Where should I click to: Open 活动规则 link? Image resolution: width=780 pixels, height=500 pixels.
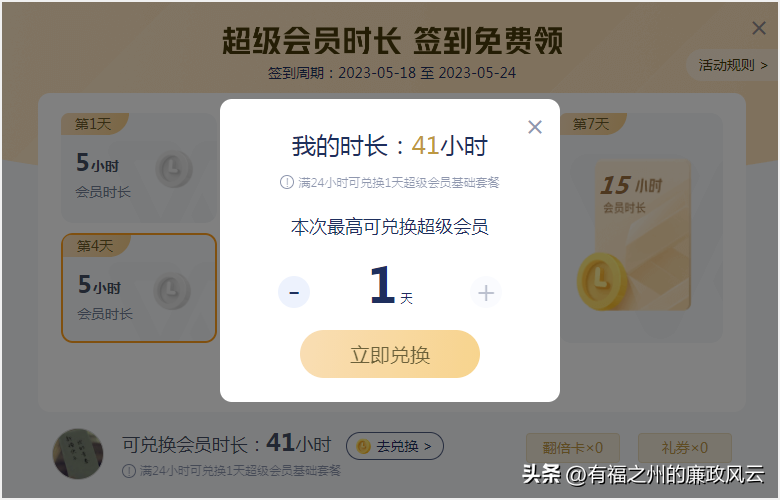pyautogui.click(x=732, y=65)
